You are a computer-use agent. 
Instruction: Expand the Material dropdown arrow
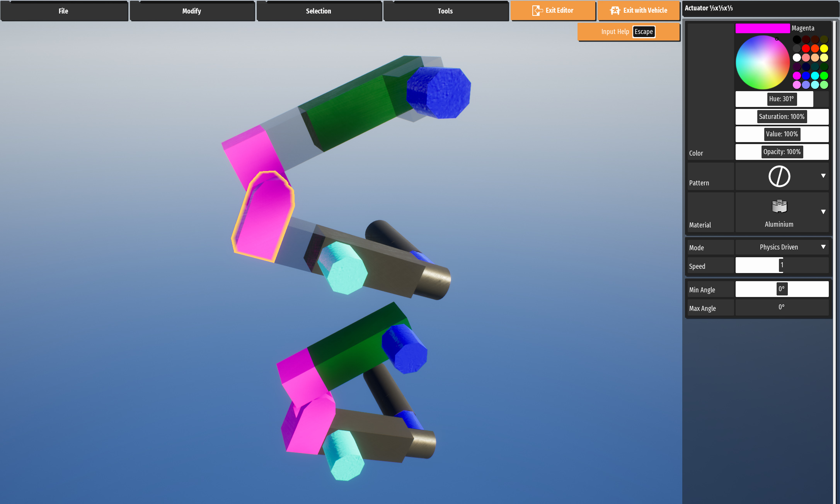pyautogui.click(x=823, y=212)
